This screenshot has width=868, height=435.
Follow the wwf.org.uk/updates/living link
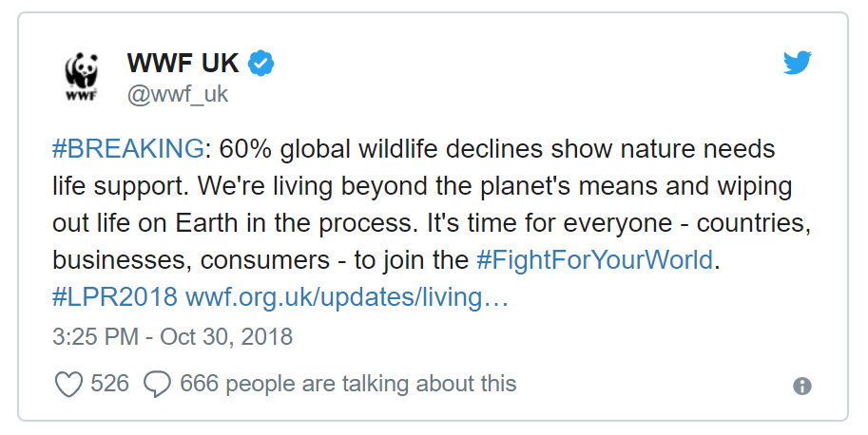[x=347, y=297]
